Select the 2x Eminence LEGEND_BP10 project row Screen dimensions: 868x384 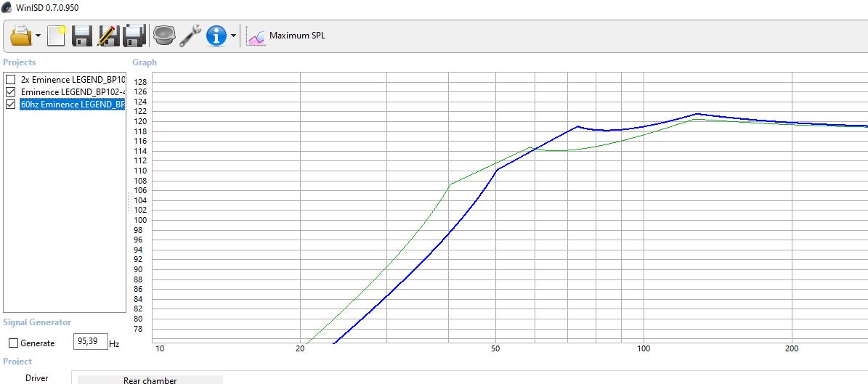click(73, 79)
